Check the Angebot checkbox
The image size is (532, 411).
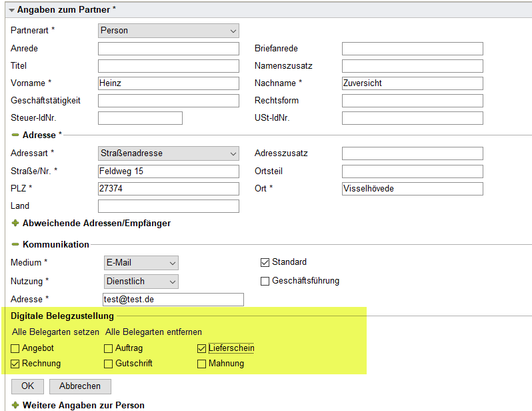coord(15,348)
